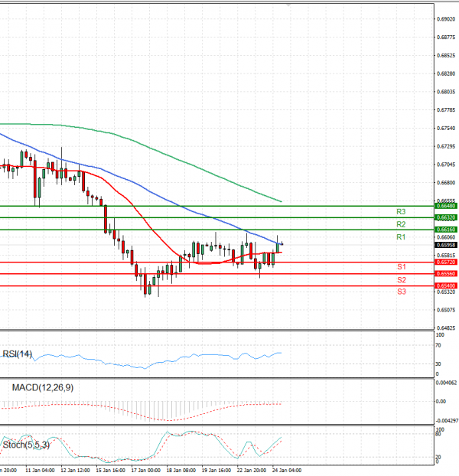The image size is (459, 476).
Task: Click the RSI(14) indicator label
Action: click(x=18, y=354)
